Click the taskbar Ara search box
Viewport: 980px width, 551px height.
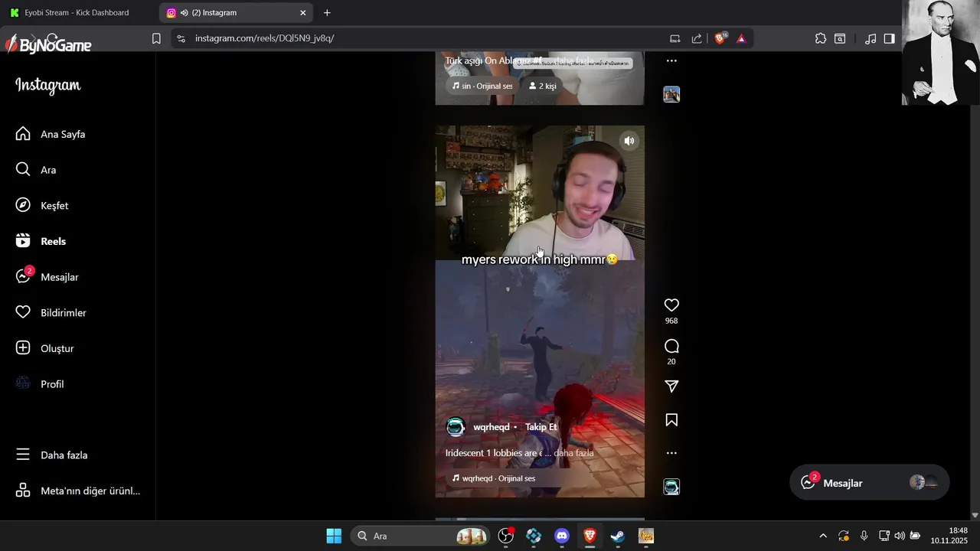420,536
